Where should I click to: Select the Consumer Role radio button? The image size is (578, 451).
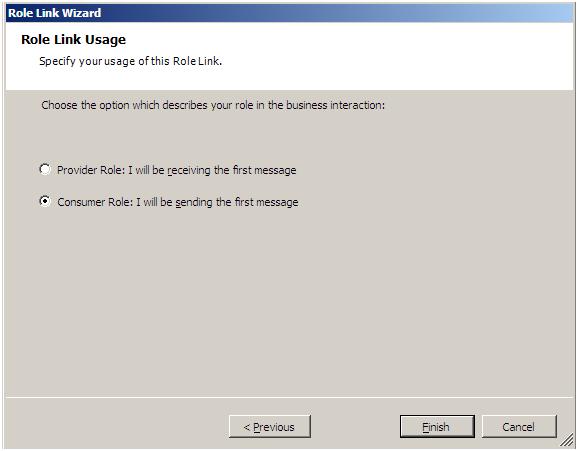(45, 201)
